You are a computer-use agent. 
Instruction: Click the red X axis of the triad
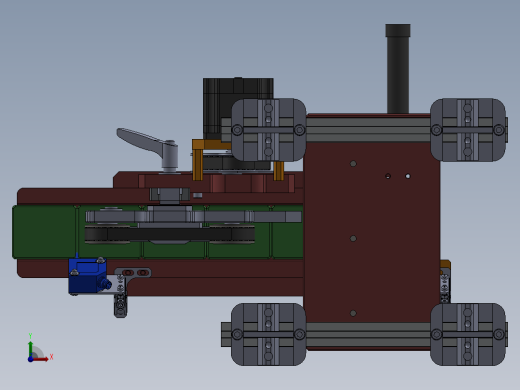click(41, 359)
